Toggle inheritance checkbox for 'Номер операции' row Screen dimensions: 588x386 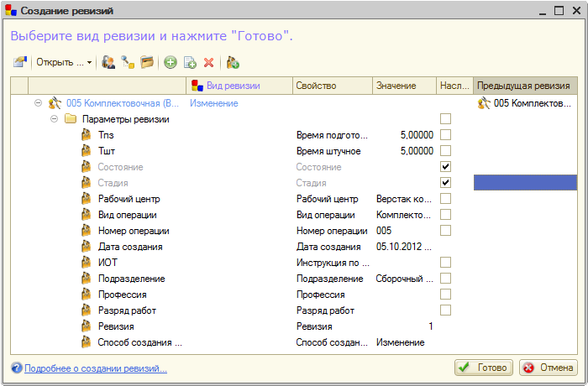pos(445,230)
